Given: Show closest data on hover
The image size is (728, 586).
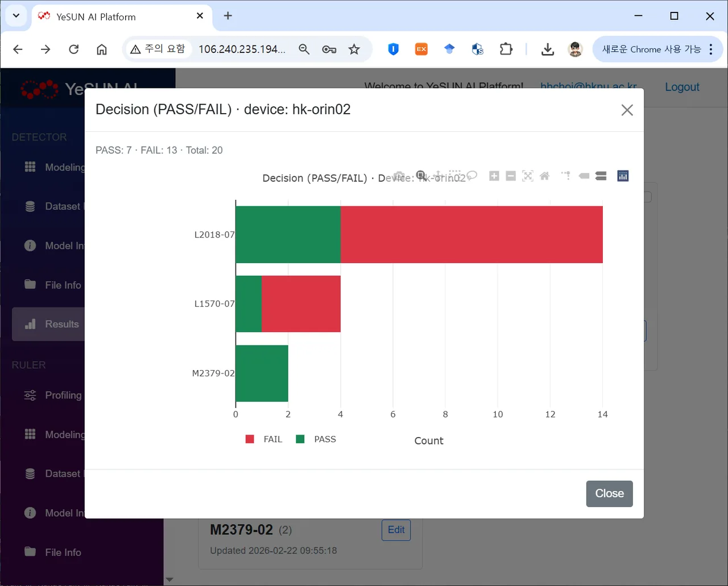Looking at the screenshot, I should tap(584, 176).
